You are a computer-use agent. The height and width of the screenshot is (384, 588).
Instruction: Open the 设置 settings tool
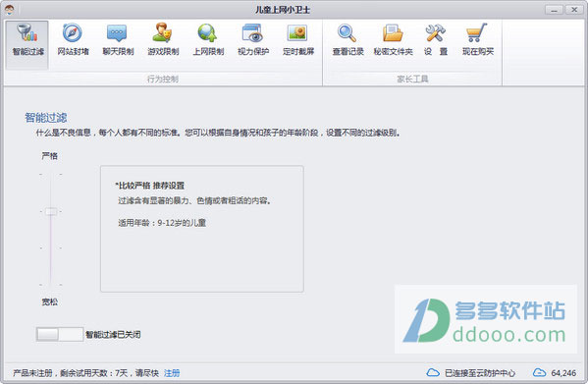coord(436,40)
